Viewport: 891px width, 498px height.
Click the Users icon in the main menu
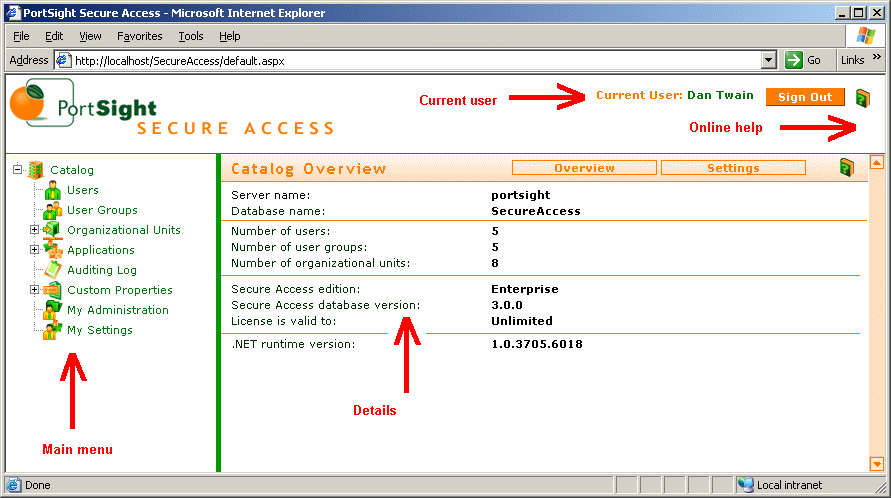[x=53, y=190]
